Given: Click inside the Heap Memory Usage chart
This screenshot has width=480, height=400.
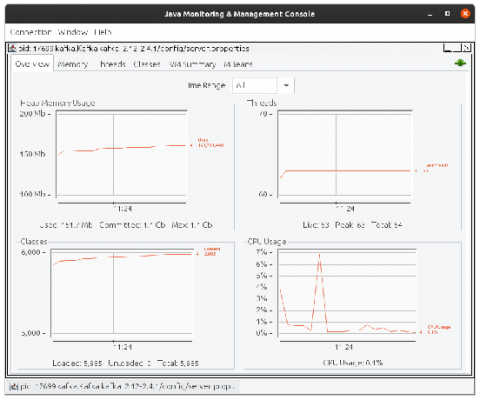Looking at the screenshot, I should pyautogui.click(x=121, y=154).
